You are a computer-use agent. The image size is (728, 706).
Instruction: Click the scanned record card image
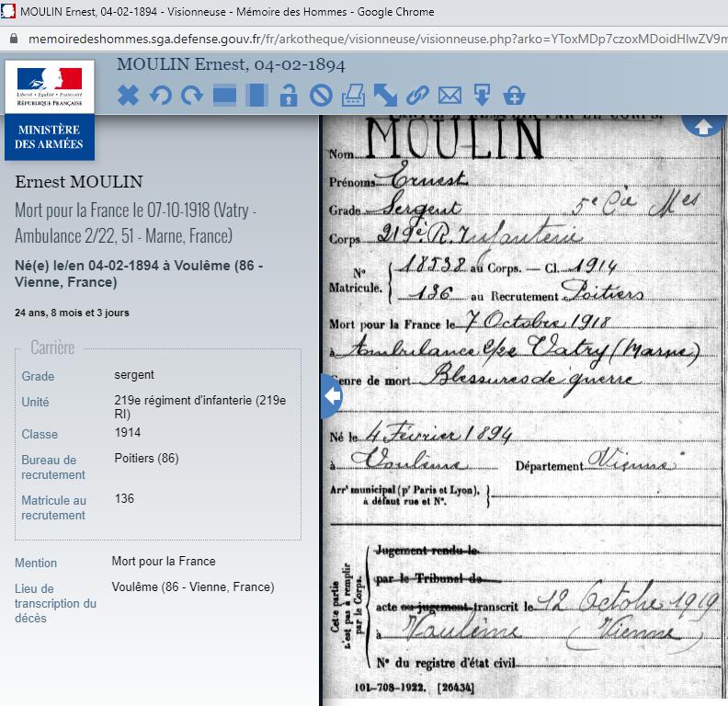click(523, 407)
